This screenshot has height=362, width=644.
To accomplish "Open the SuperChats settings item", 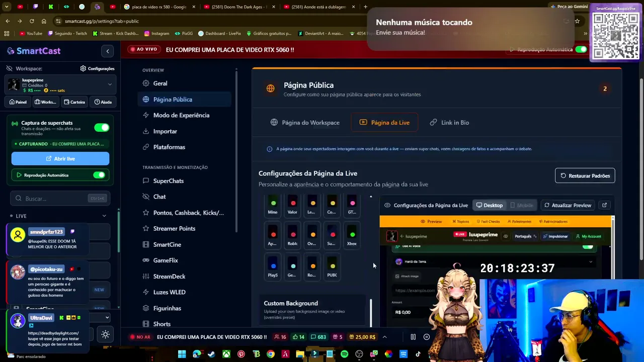I will [x=184, y=180].
